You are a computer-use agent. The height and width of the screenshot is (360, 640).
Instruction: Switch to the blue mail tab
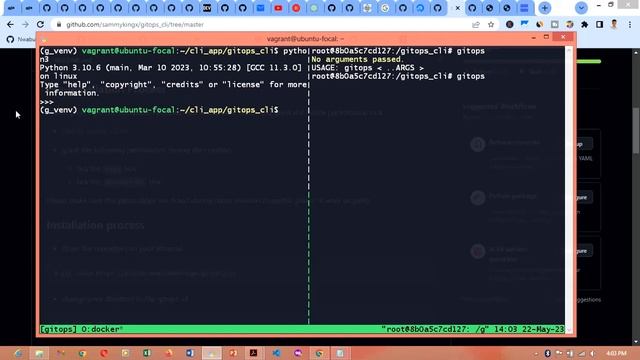(260, 8)
